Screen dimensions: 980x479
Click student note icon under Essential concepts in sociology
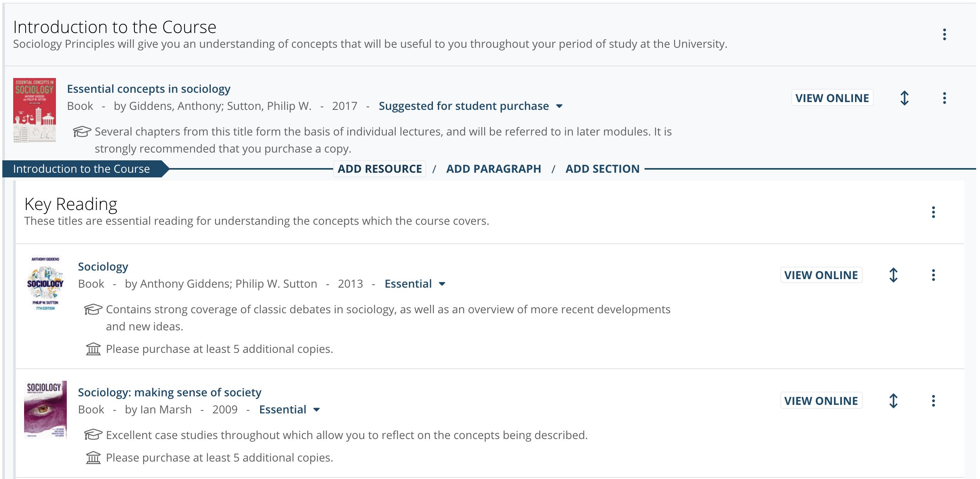point(82,132)
